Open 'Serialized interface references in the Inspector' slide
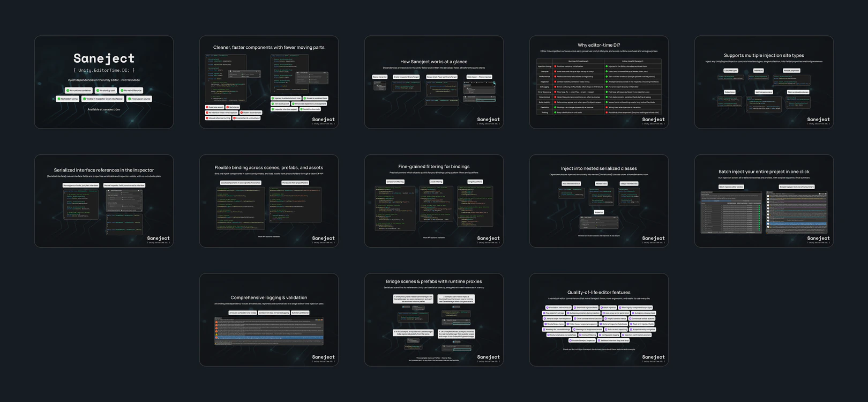The image size is (868, 402). (x=104, y=201)
